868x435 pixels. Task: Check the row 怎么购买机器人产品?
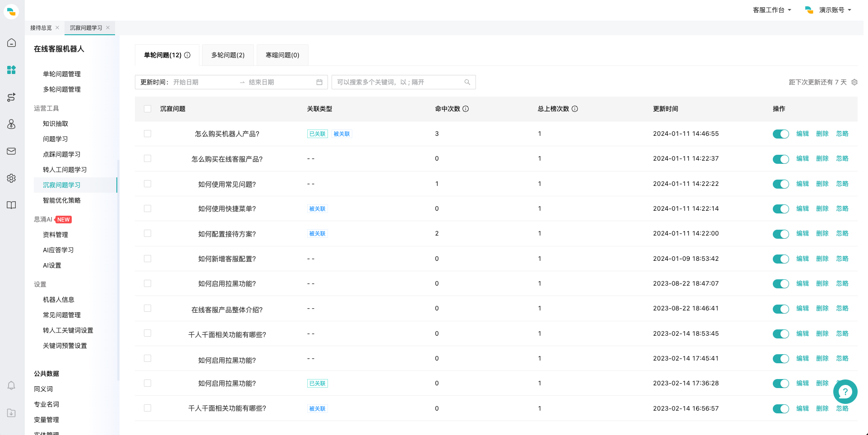[148, 134]
